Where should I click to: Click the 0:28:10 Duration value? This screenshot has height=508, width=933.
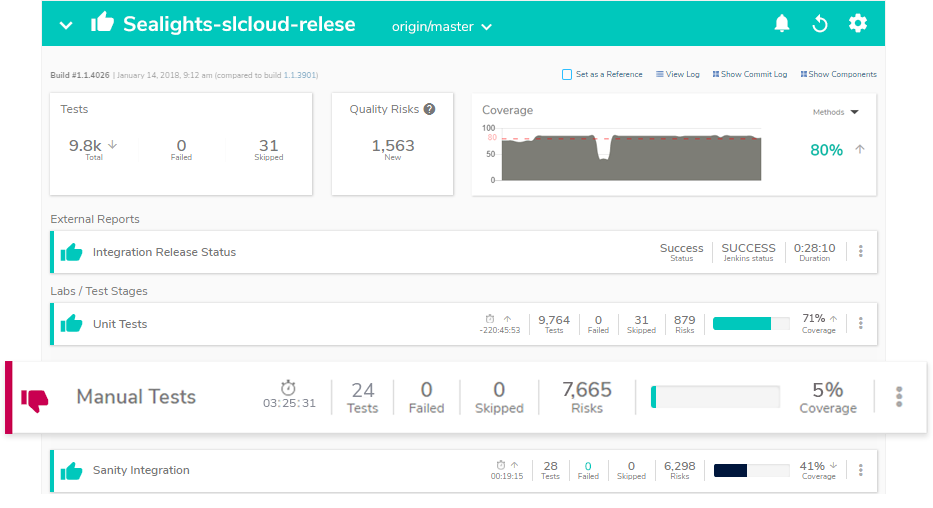815,248
